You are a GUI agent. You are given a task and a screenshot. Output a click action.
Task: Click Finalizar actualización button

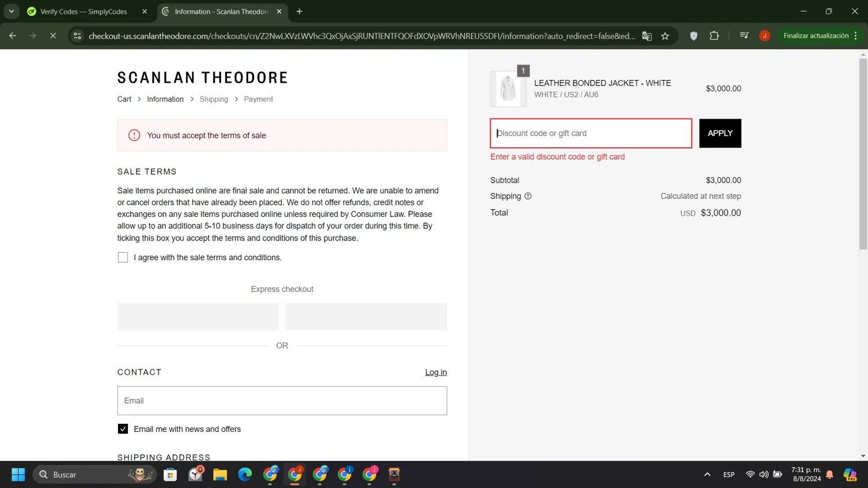[x=816, y=36]
